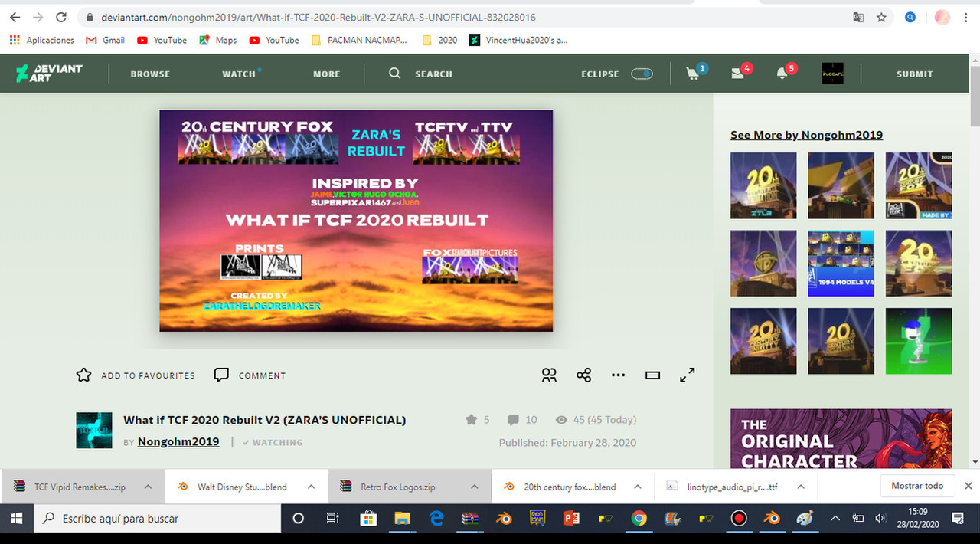This screenshot has width=980, height=544.
Task: Open the 1994 Models V4 thumbnail
Action: [841, 263]
